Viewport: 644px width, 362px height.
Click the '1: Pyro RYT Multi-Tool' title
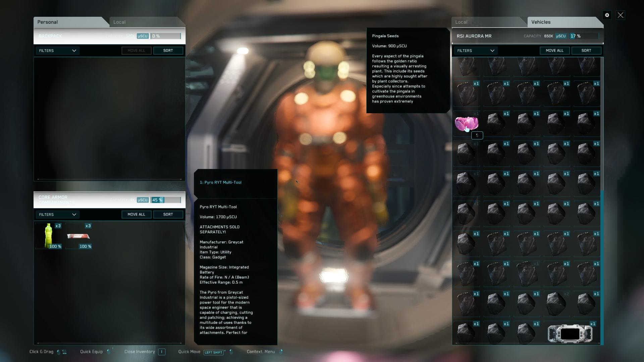point(220,182)
